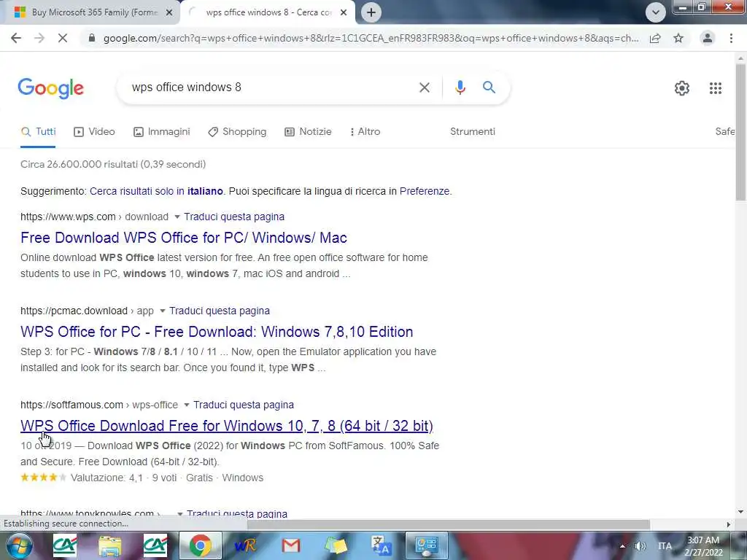Switch to Notizie results
747x560 pixels.
coord(308,132)
